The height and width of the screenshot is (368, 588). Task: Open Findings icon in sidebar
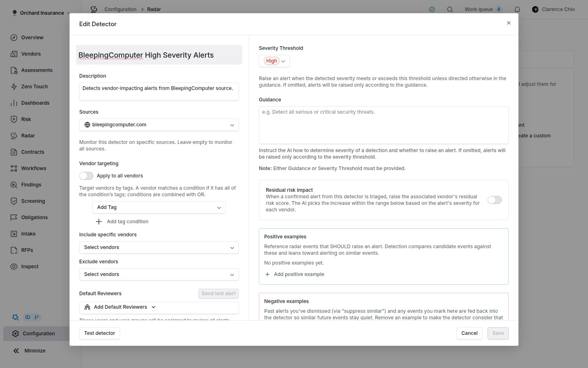click(14, 185)
